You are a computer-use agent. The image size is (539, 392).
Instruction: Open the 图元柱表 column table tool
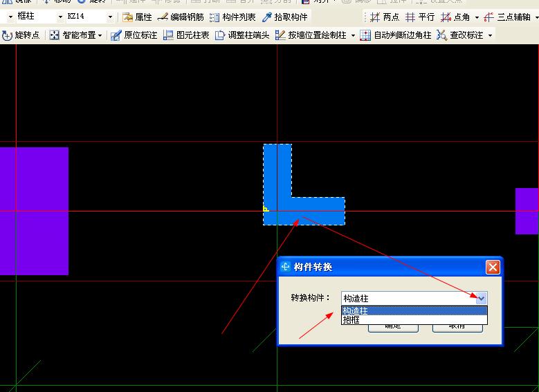coord(186,35)
